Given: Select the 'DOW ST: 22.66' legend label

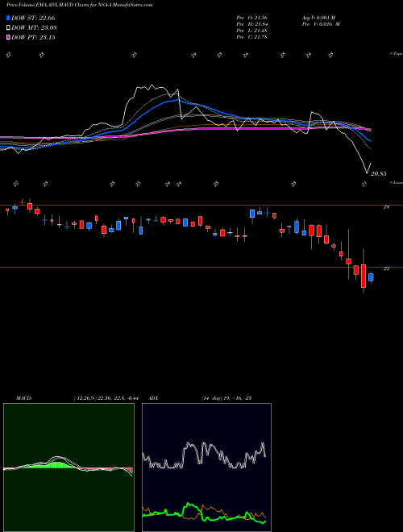Looking at the screenshot, I should [x=33, y=18].
